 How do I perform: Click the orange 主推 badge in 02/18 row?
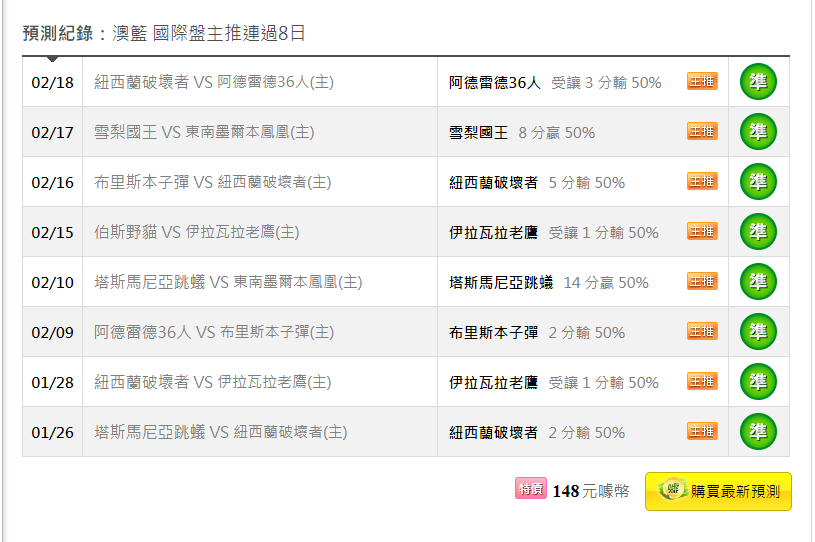[x=702, y=81]
